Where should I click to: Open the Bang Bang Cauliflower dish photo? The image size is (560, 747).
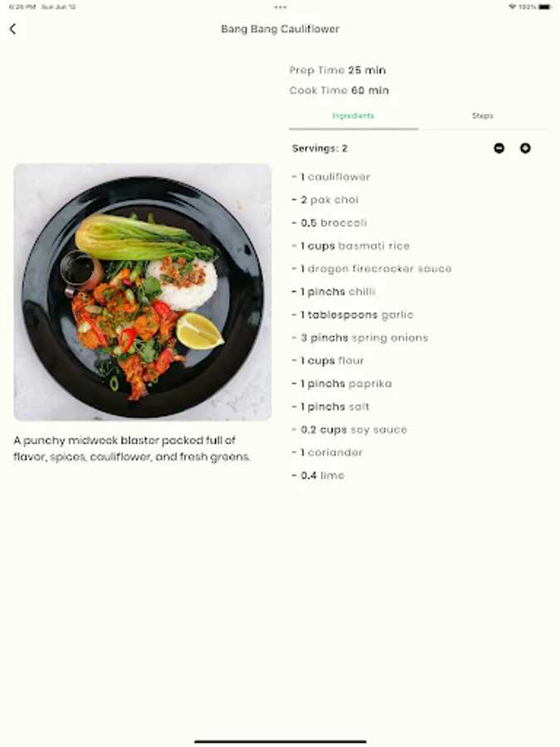pyautogui.click(x=143, y=292)
